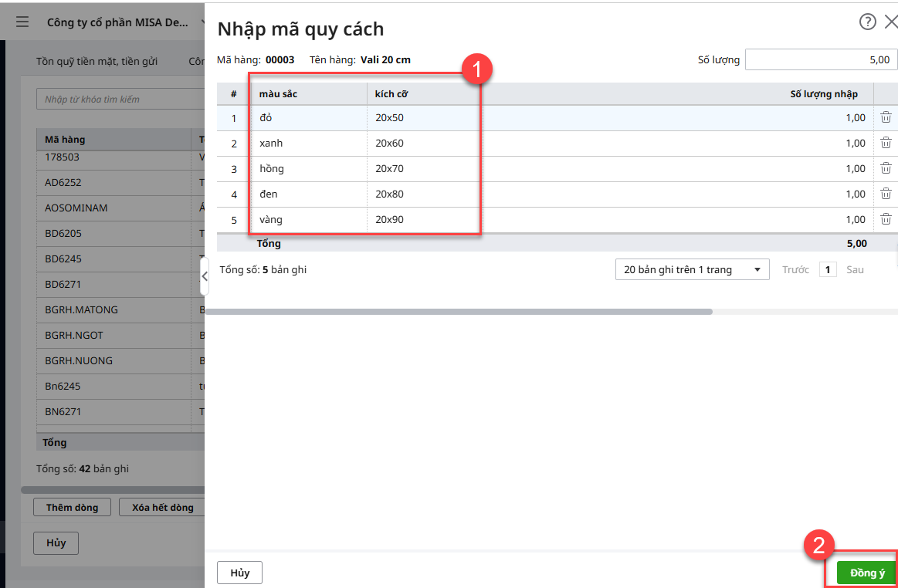
Task: Close the Nhập mã quy cách dialog
Action: coord(890,22)
